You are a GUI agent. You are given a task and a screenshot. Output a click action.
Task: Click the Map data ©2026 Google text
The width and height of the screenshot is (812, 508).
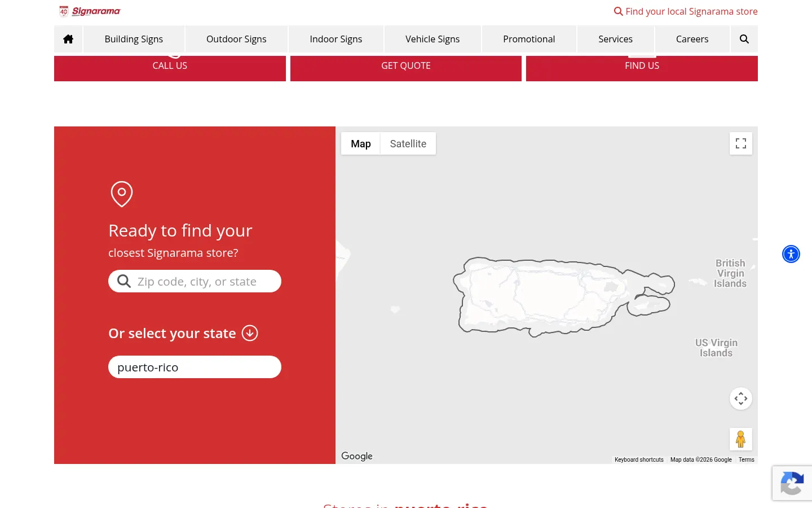[x=701, y=459]
